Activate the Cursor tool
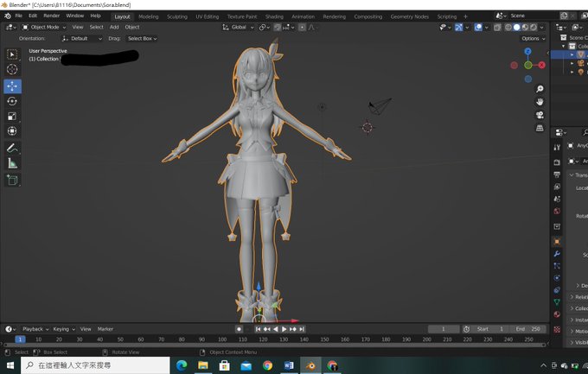 12,70
